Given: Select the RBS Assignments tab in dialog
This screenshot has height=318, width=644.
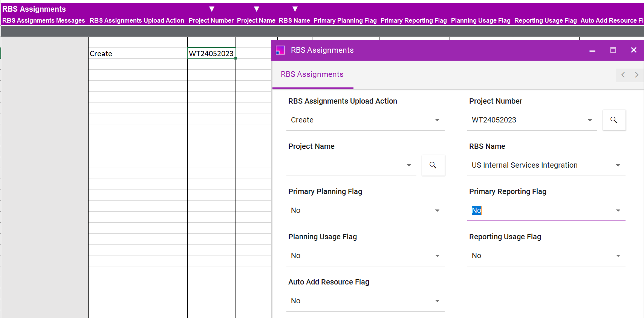Looking at the screenshot, I should point(312,75).
